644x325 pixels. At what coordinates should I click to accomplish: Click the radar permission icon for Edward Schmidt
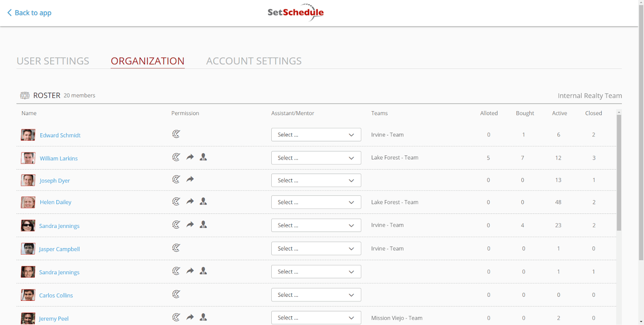coord(176,134)
